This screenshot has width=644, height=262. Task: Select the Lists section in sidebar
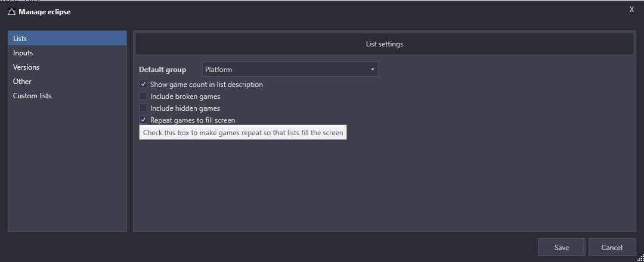[67, 39]
